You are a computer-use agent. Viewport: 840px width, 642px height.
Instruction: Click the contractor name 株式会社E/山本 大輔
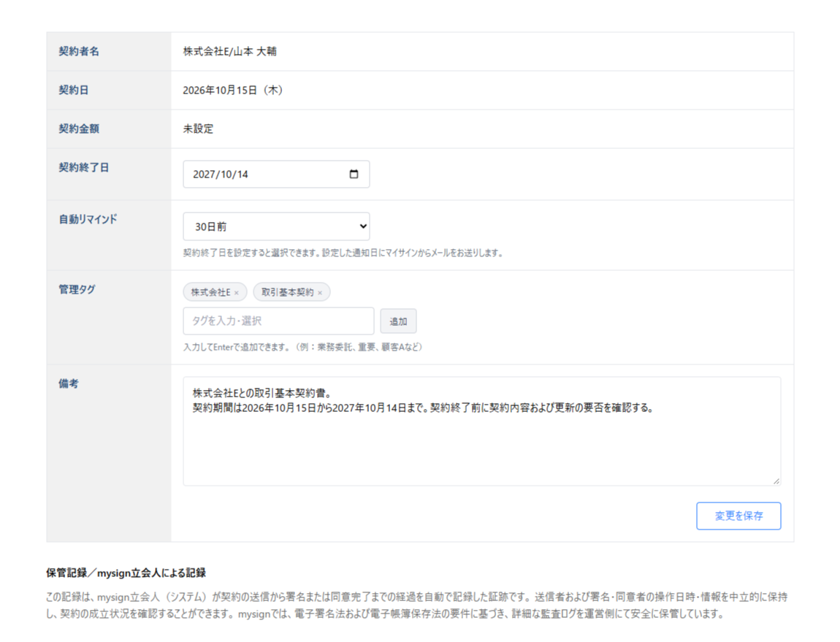click(230, 51)
